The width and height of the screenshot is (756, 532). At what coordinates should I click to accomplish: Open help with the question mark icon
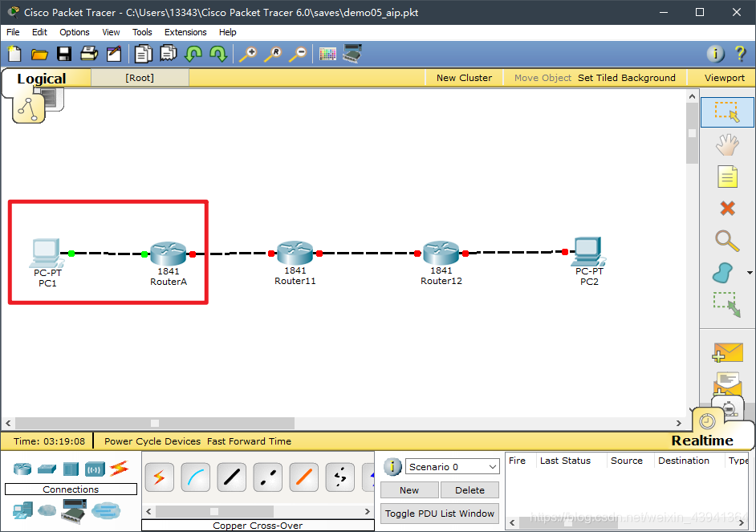click(740, 53)
